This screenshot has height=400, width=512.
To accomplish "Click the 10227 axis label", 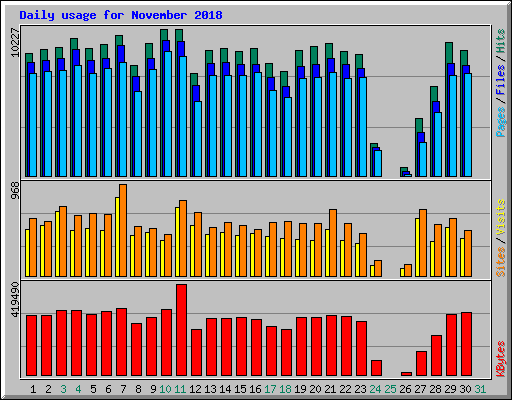I will pos(15,42).
